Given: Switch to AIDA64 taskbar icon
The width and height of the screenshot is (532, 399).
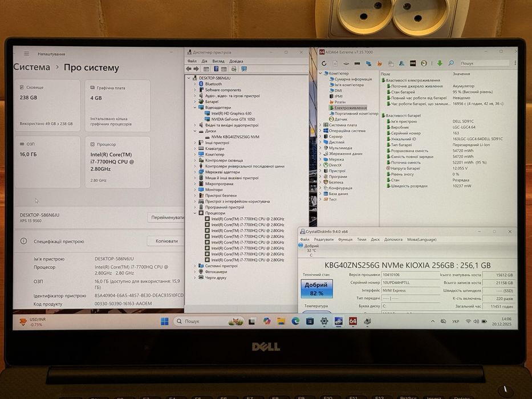Looking at the screenshot, I should tap(353, 321).
